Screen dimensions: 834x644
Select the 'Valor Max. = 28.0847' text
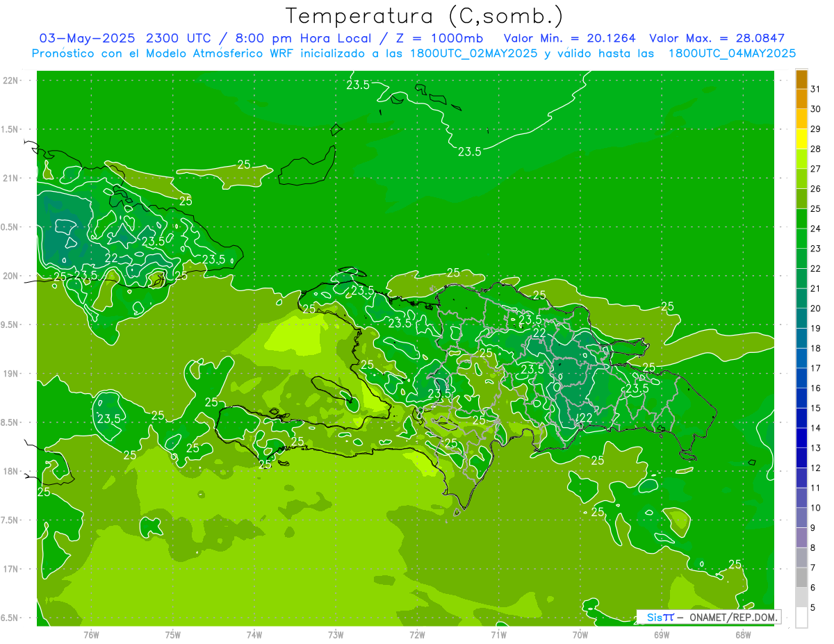coord(717,38)
